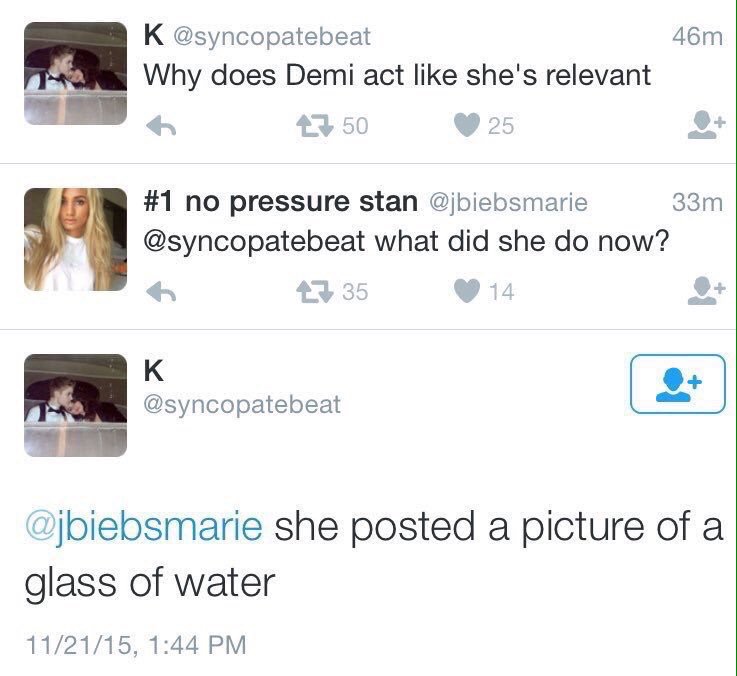Open K's avatar in the first tweet
This screenshot has width=737, height=676.
[x=75, y=75]
